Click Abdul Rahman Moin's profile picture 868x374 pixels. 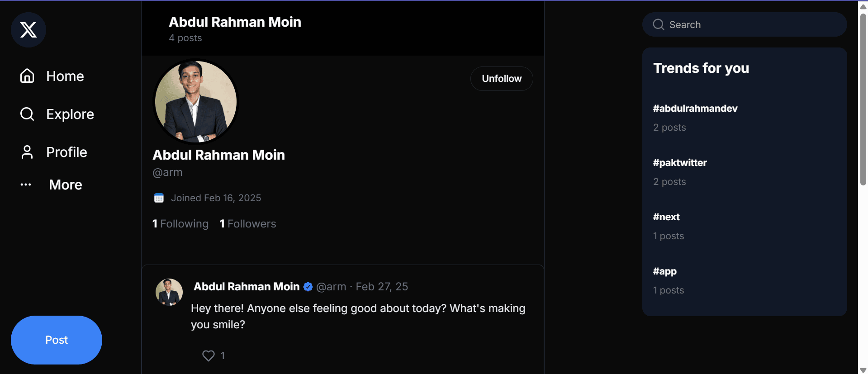195,101
